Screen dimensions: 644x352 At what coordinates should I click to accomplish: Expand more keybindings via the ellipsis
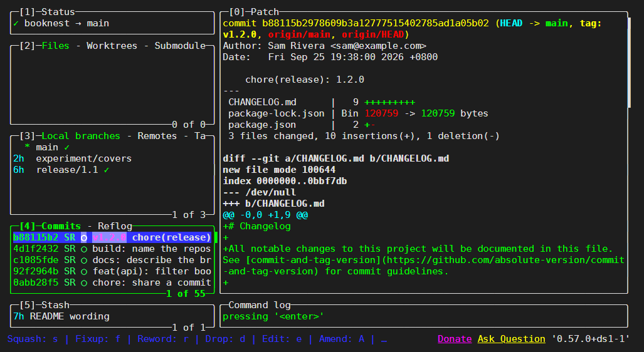pos(384,339)
